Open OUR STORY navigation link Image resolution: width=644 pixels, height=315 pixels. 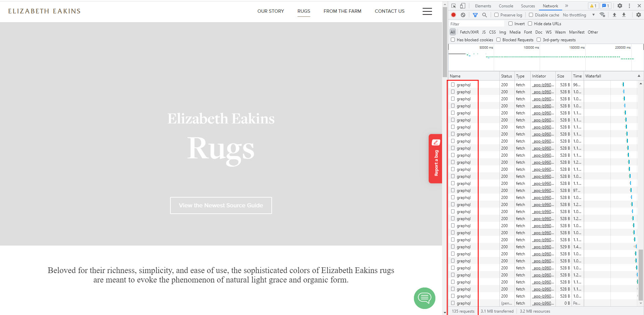(x=271, y=11)
